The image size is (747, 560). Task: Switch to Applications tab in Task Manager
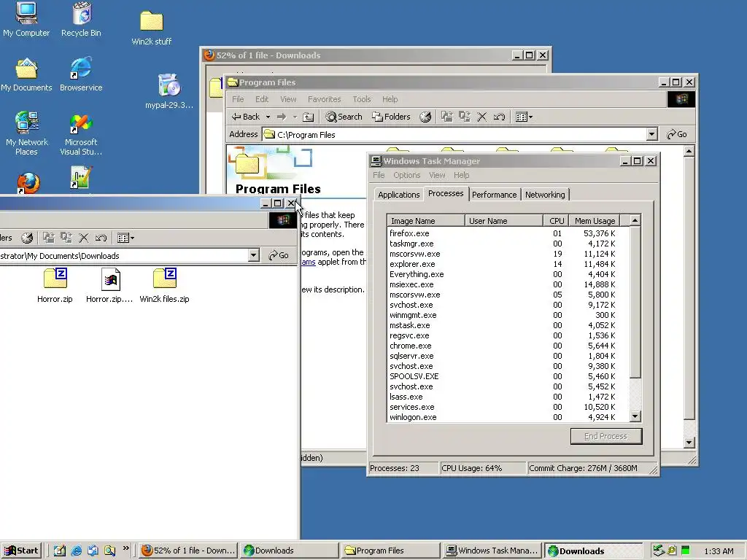coord(399,194)
